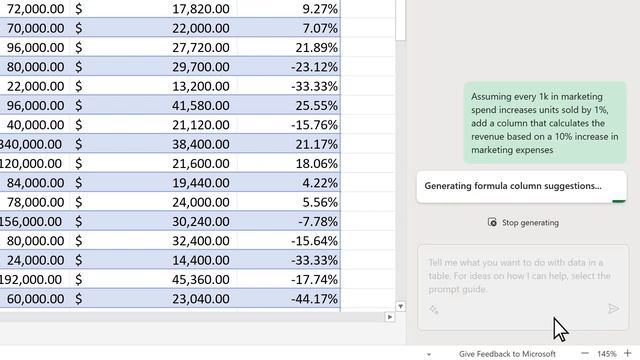Select cell 21,120.00
640x360 pixels.
point(153,125)
